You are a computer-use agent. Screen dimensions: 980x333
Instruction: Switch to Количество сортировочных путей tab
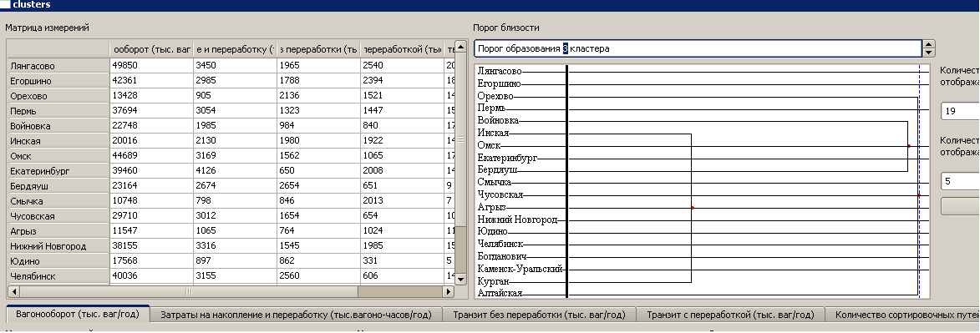click(902, 315)
